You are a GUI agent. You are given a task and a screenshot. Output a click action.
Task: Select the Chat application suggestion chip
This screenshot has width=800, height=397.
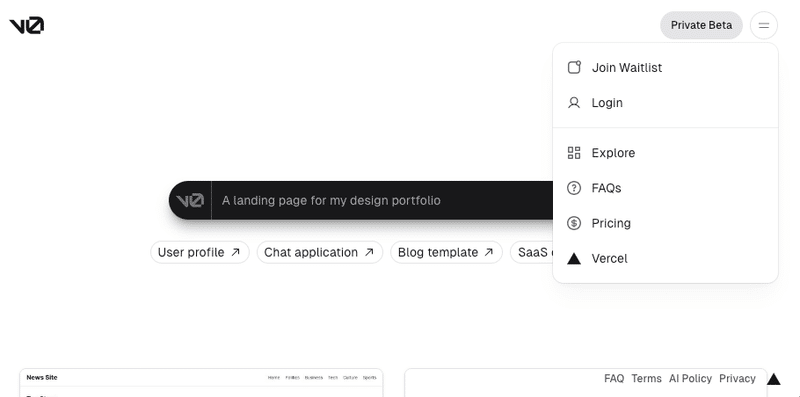coord(319,252)
